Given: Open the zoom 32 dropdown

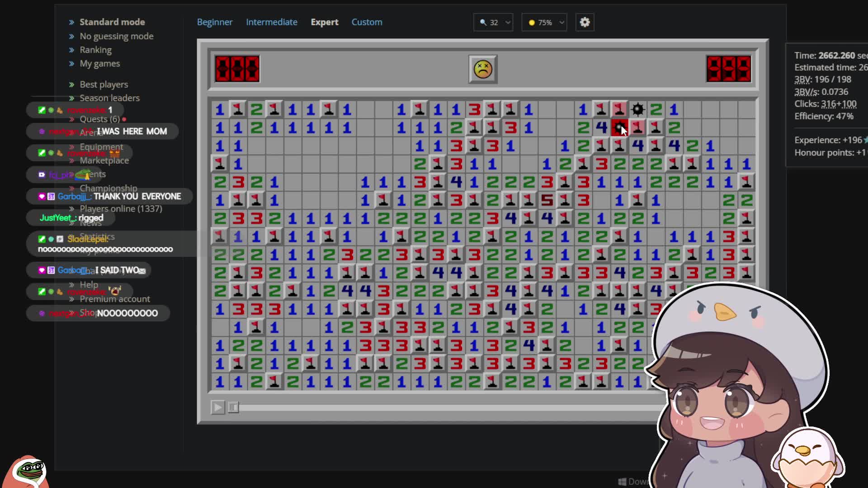Looking at the screenshot, I should (x=493, y=22).
